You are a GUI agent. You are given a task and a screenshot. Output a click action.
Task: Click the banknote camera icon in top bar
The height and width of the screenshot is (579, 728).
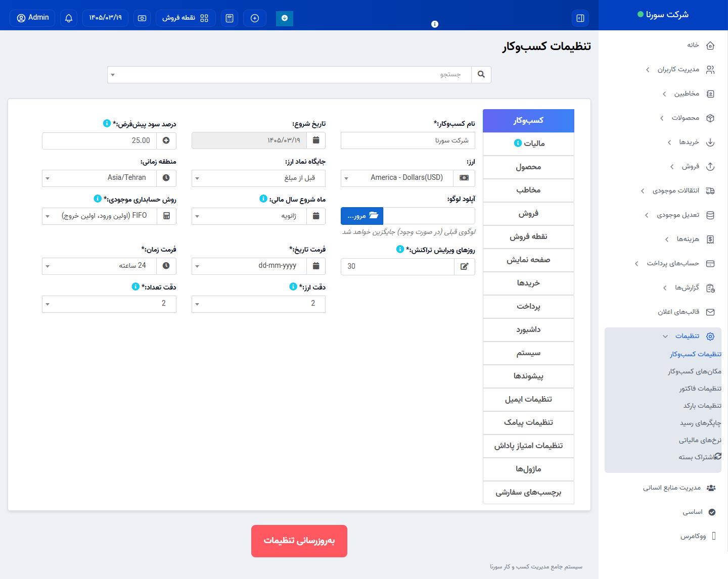(x=142, y=18)
